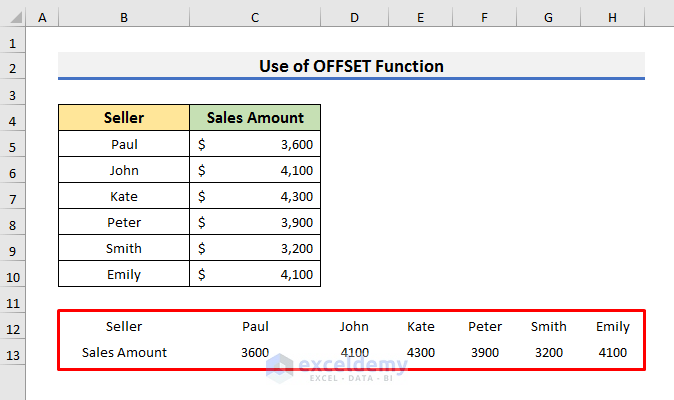This screenshot has width=674, height=400.
Task: Select column C header
Action: click(255, 19)
